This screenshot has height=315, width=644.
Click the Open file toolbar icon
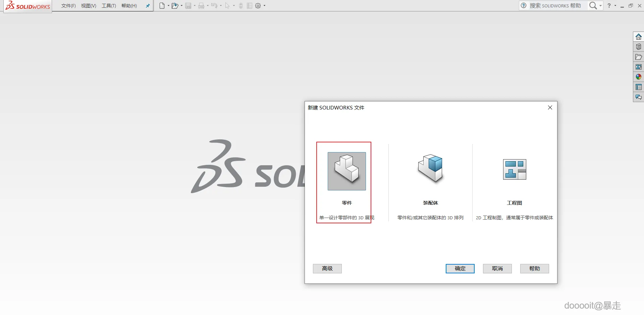pyautogui.click(x=175, y=6)
